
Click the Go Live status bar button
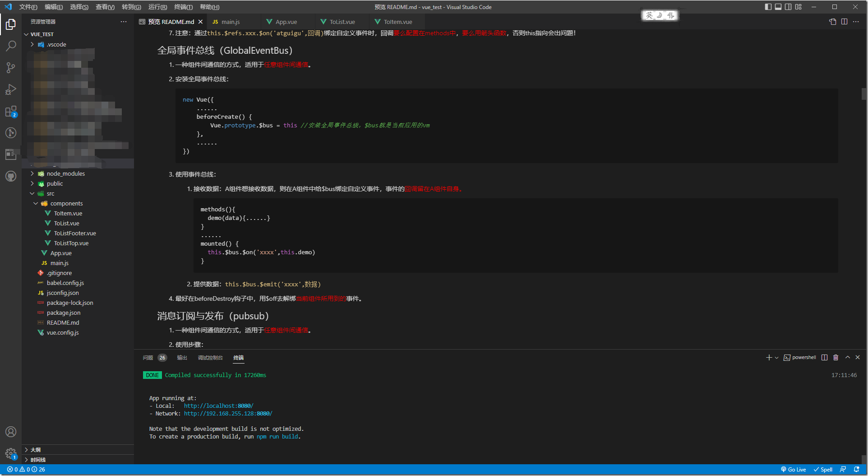pos(794,470)
